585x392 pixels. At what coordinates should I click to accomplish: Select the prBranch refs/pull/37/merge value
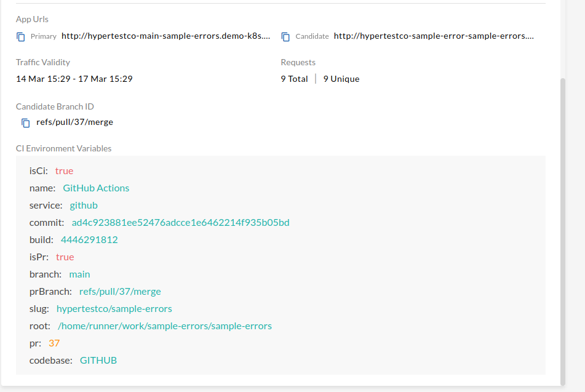click(120, 291)
